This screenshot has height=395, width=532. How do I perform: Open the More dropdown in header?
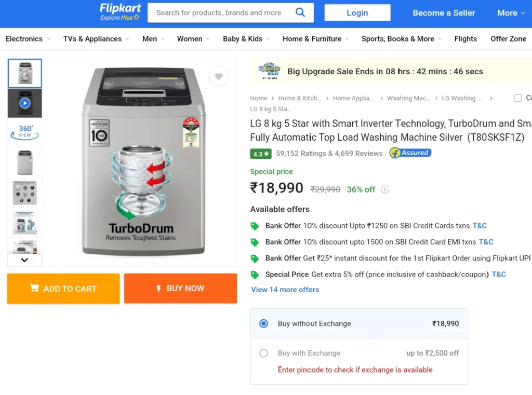(511, 13)
